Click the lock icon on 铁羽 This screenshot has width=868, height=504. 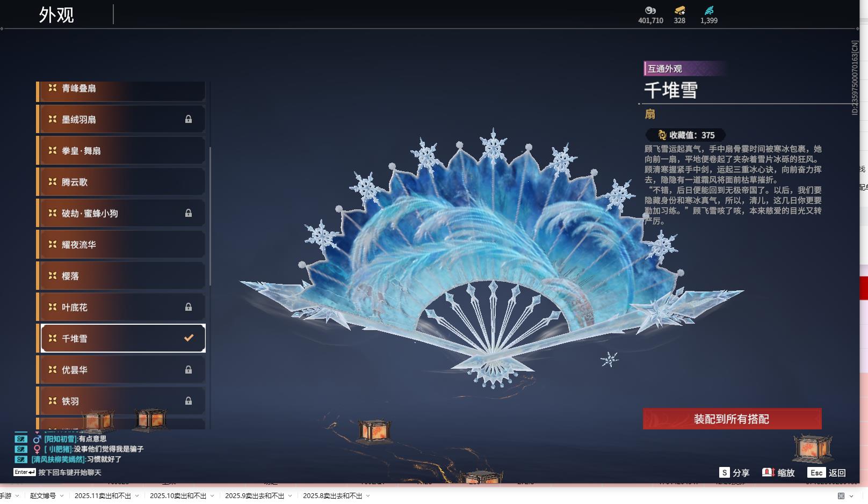pyautogui.click(x=189, y=401)
